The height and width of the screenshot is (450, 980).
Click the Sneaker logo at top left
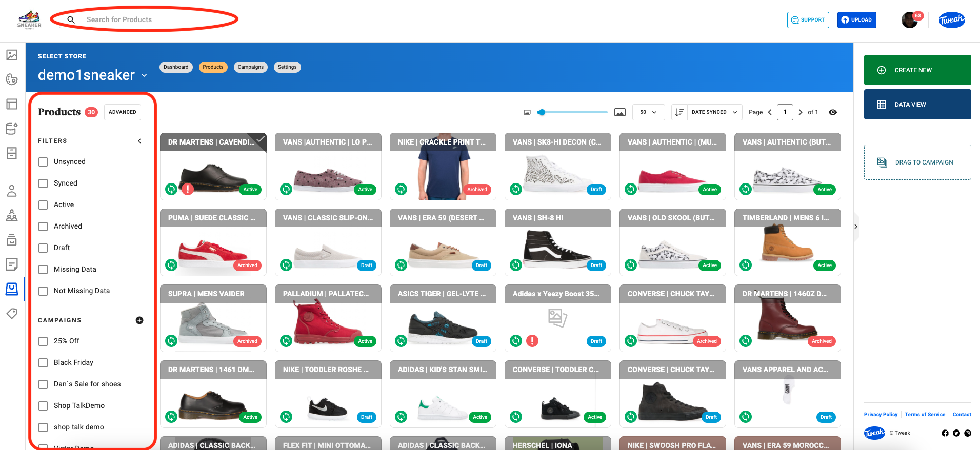coord(29,19)
